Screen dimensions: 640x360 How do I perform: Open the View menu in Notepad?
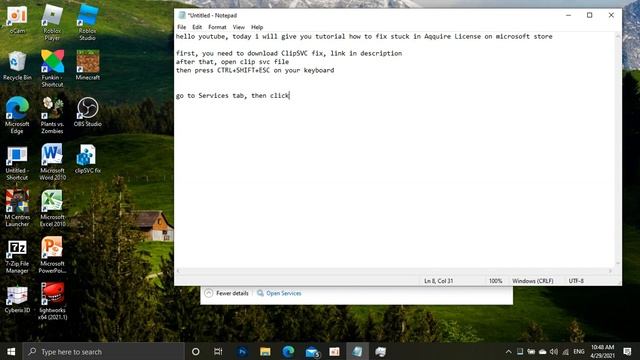(x=239, y=27)
